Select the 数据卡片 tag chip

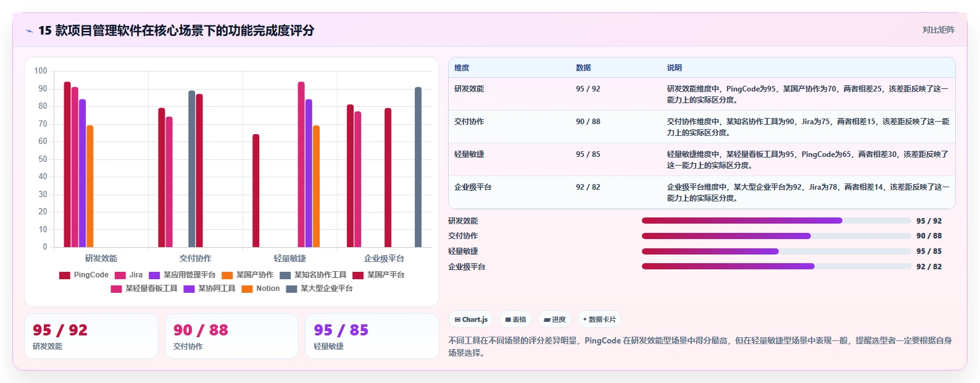(x=599, y=319)
